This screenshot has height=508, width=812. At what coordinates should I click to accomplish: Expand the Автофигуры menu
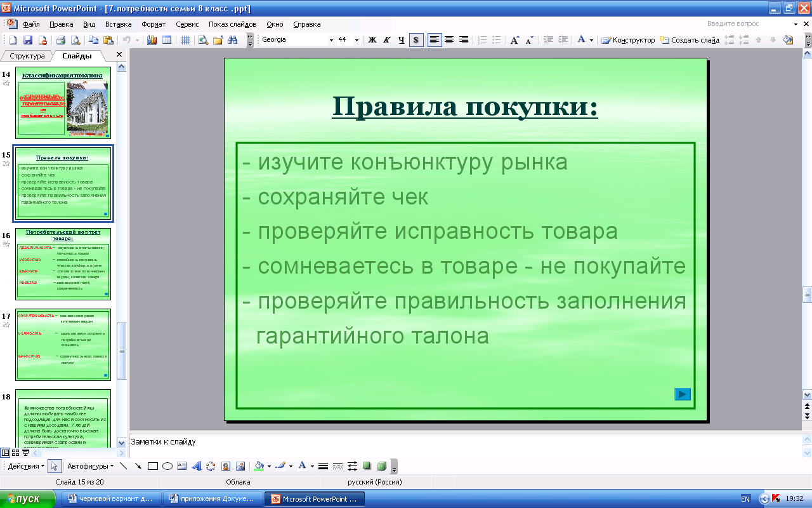point(90,466)
